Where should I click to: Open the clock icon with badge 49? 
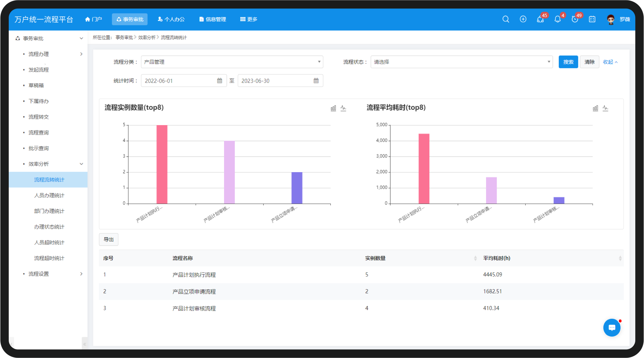pyautogui.click(x=575, y=19)
